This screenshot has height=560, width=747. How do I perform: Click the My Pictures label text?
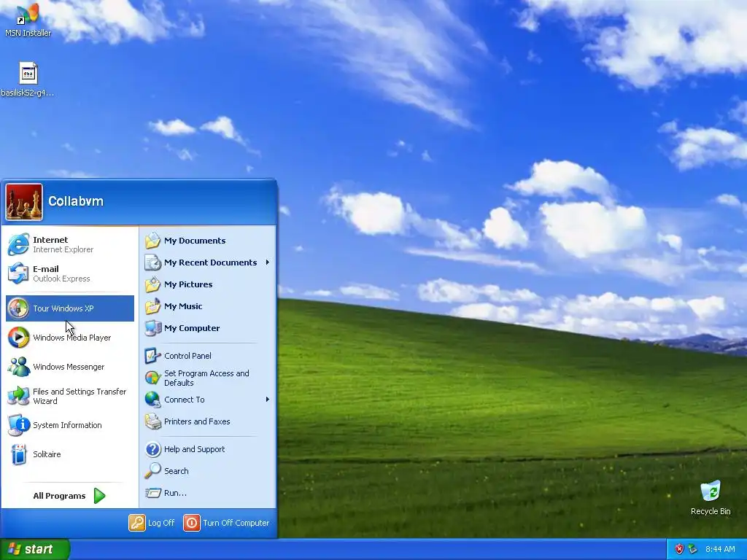[x=188, y=284]
